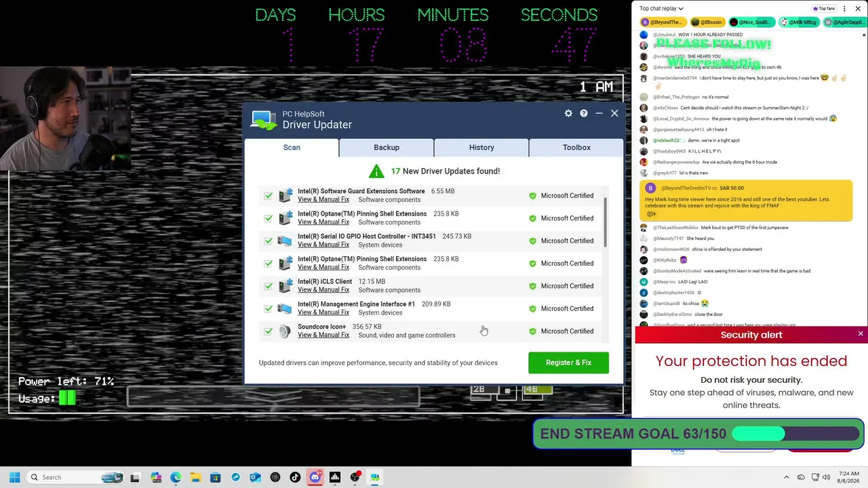This screenshot has height=488, width=868.
Task: Open Discord in the taskbar
Action: [x=315, y=477]
